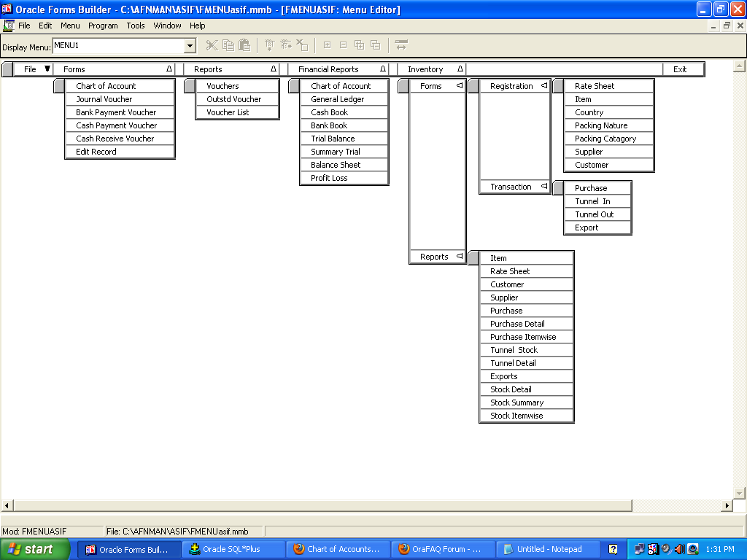The image size is (747, 560).
Task: Click the horizontal scrollbar left arrow
Action: point(7,505)
